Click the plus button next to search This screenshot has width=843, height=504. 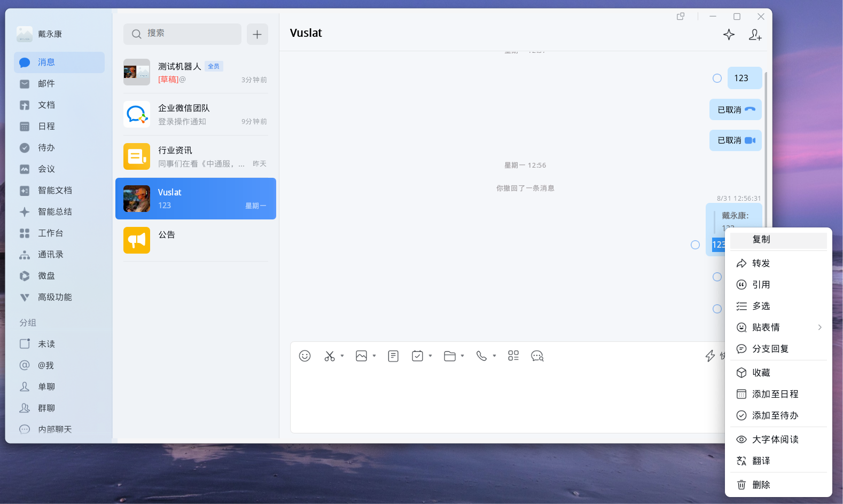click(257, 34)
